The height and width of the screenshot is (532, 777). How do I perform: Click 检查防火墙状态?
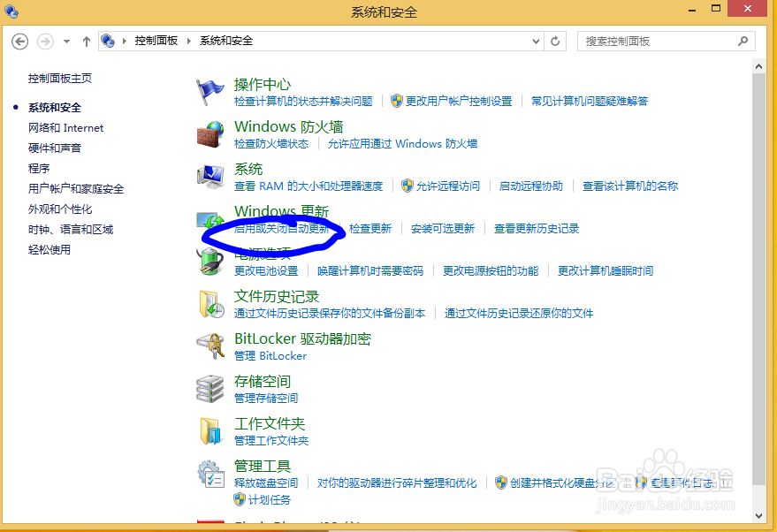271,144
